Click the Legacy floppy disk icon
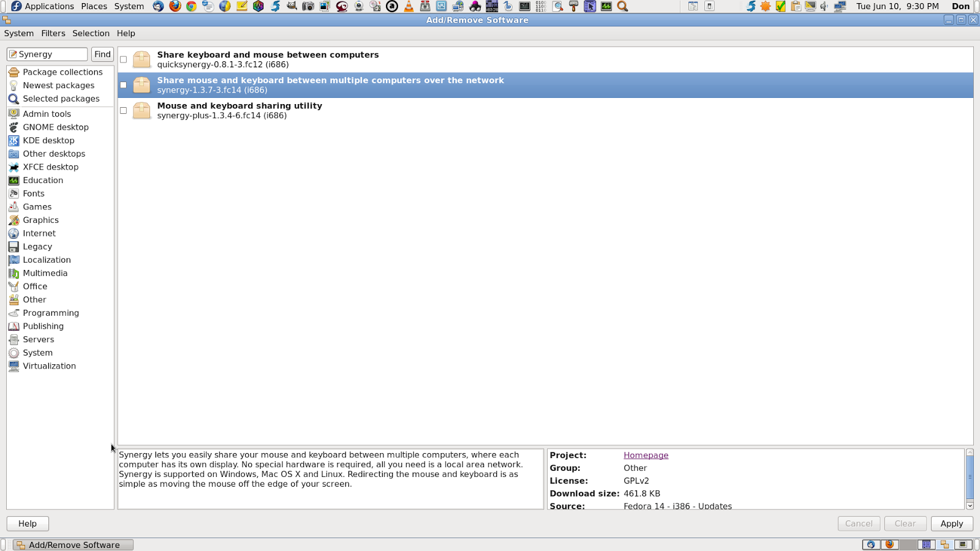The image size is (980, 551). tap(13, 247)
